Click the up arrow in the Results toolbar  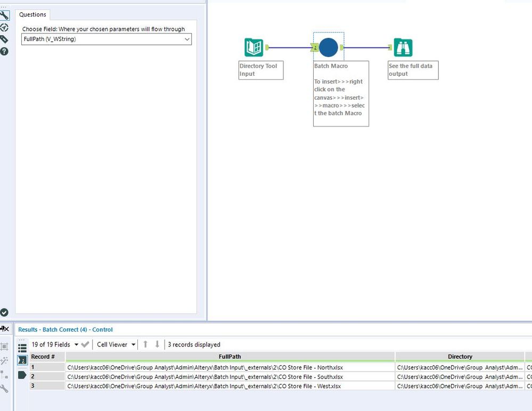coord(145,344)
